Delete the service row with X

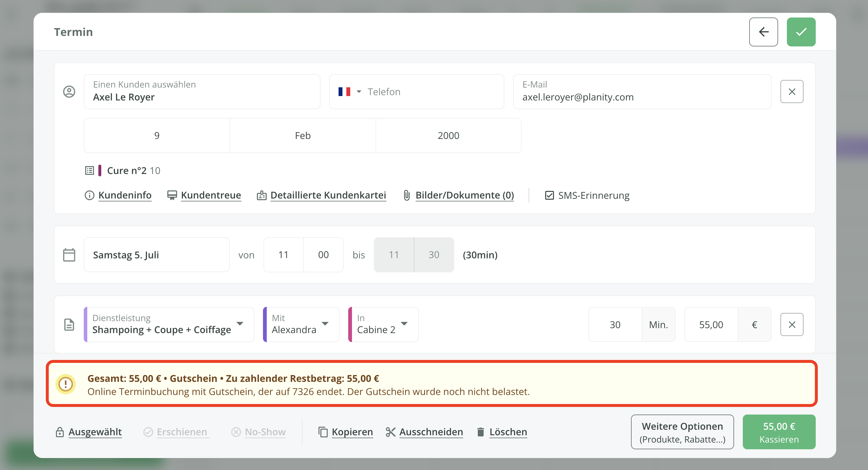792,324
